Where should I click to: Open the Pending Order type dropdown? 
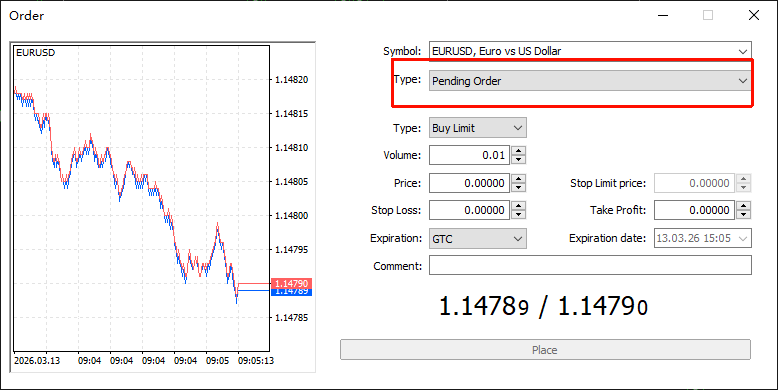pyautogui.click(x=590, y=80)
